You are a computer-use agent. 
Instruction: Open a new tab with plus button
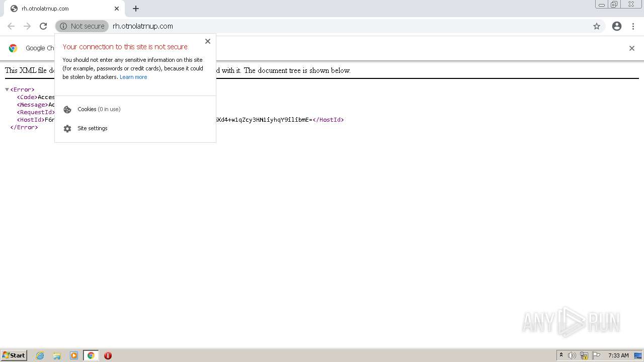[136, 9]
